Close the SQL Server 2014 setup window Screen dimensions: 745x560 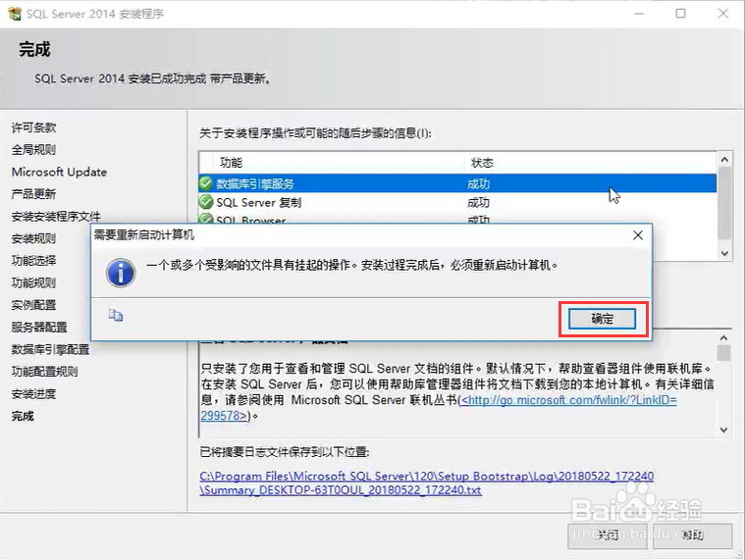pyautogui.click(x=723, y=14)
